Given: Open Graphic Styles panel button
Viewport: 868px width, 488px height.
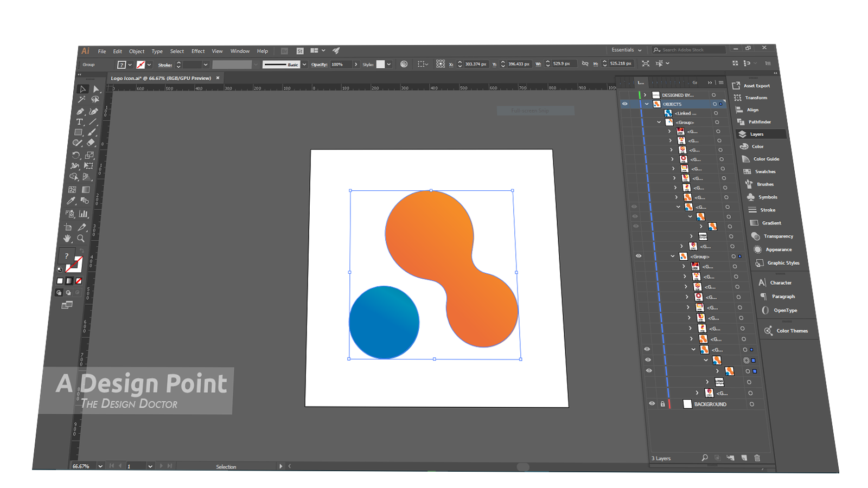Looking at the screenshot, I should pyautogui.click(x=778, y=263).
